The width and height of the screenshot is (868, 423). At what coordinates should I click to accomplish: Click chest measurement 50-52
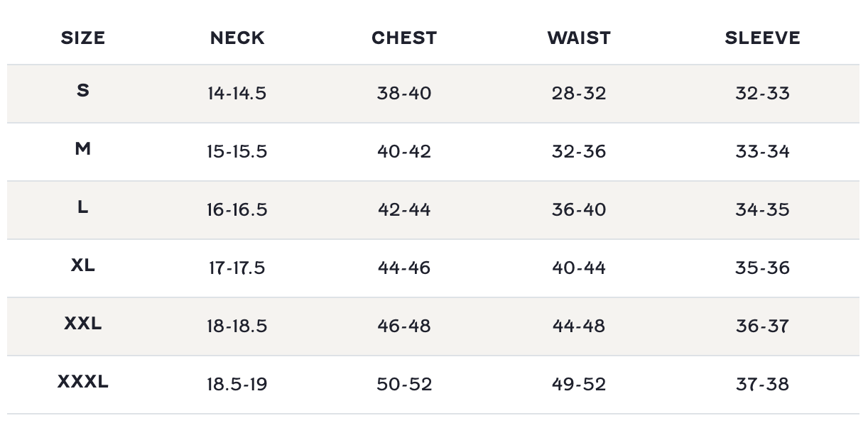pos(404,385)
